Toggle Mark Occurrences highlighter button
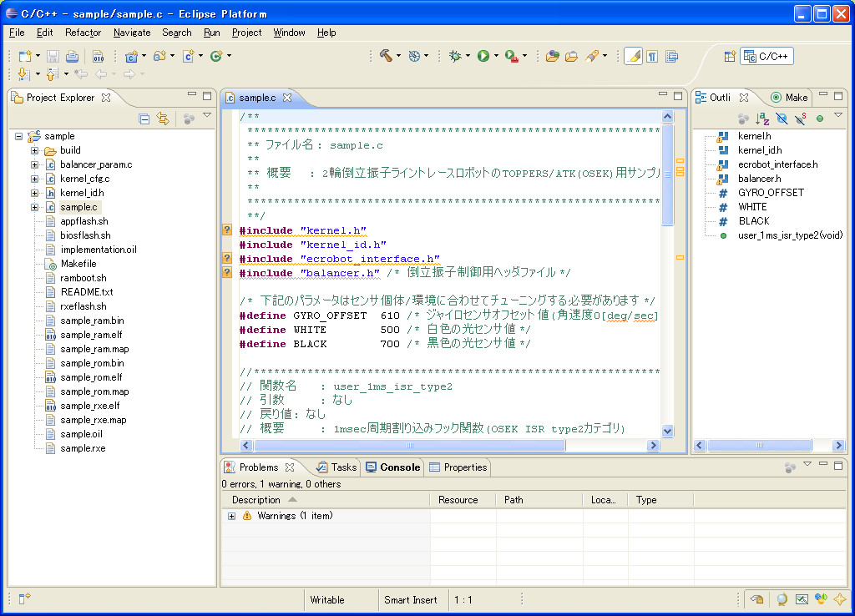Viewport: 855px width, 616px height. pos(633,56)
